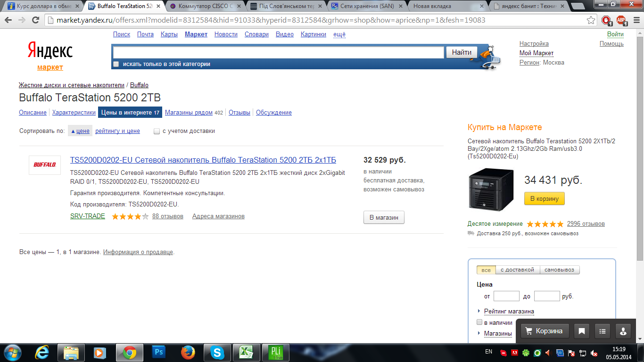Select the 'все' delivery filter toggle

pyautogui.click(x=486, y=270)
